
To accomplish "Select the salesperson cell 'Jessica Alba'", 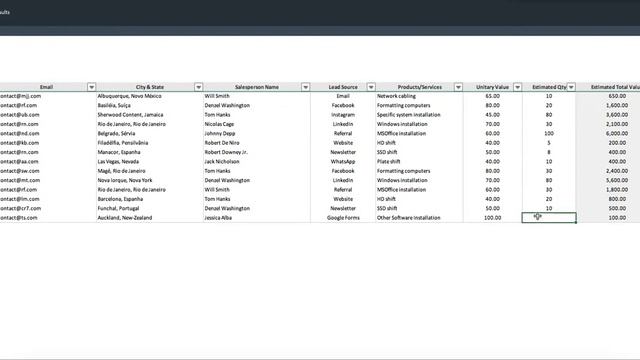I will pyautogui.click(x=257, y=218).
